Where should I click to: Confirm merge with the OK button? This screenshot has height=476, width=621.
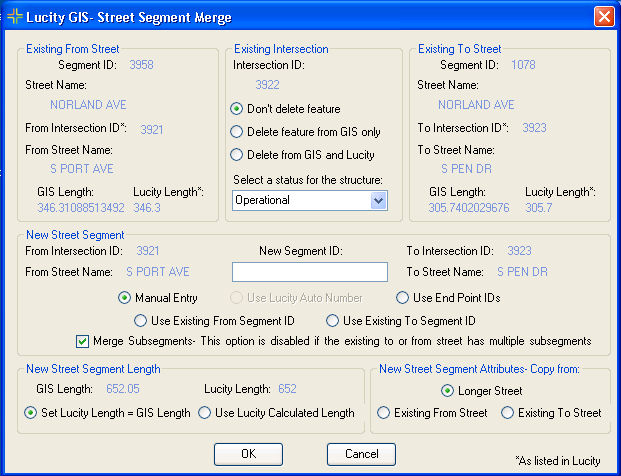(248, 454)
